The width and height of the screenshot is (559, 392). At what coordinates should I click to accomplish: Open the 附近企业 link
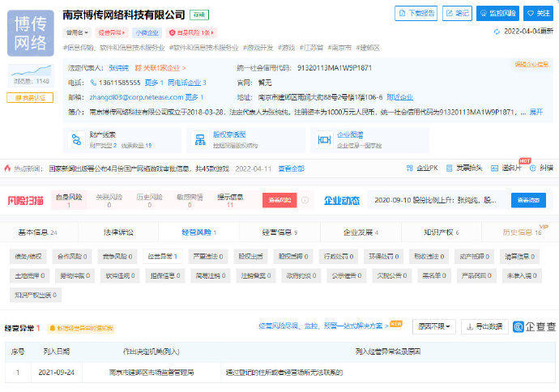tap(399, 97)
